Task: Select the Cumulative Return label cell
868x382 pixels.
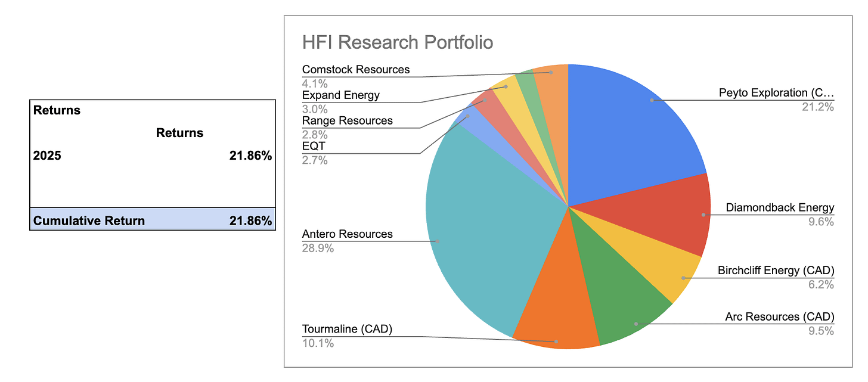Action: pyautogui.click(x=89, y=220)
